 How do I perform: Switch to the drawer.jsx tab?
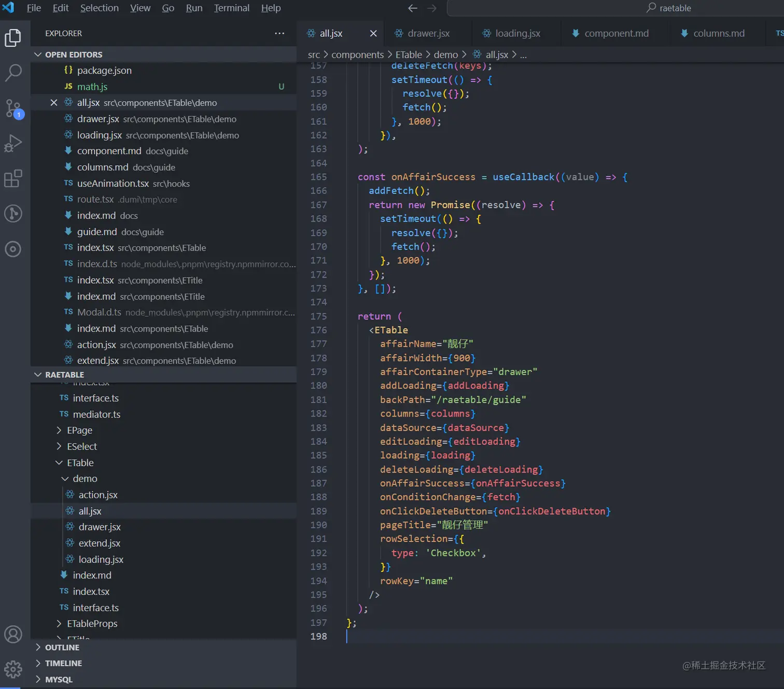pos(428,33)
